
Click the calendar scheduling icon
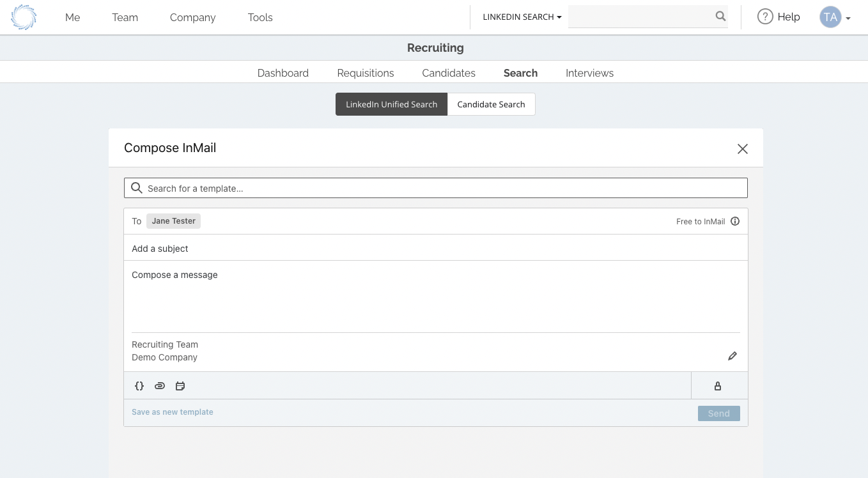[180, 386]
